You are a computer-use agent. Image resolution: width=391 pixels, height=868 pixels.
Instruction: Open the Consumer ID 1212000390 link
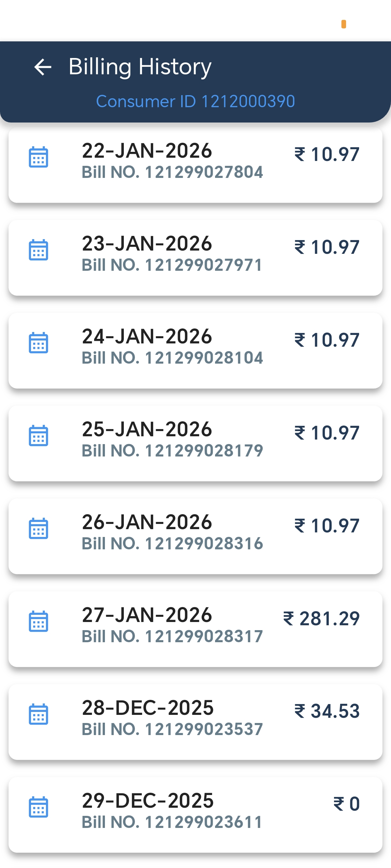(195, 101)
